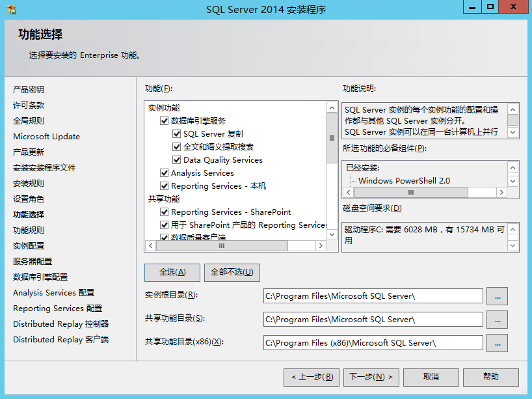This screenshot has height=399, width=532.
Task: Select 数据库引擎配置 step in sidebar
Action: coord(40,277)
